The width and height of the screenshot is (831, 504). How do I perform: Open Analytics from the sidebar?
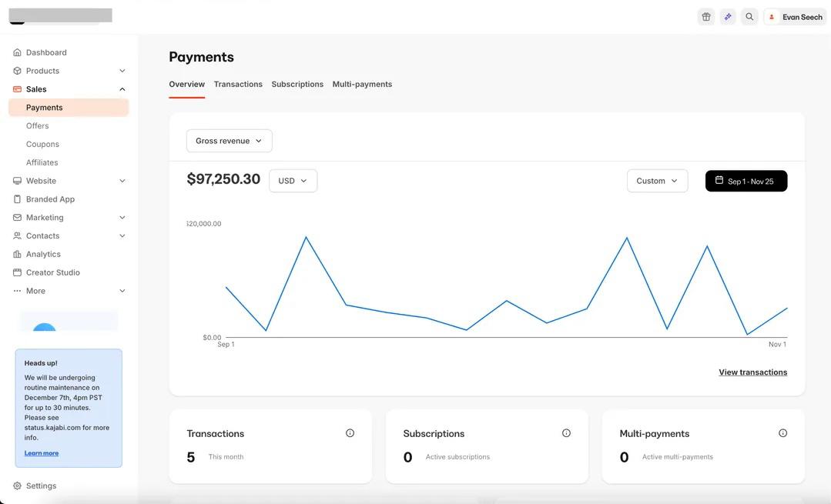pos(43,254)
